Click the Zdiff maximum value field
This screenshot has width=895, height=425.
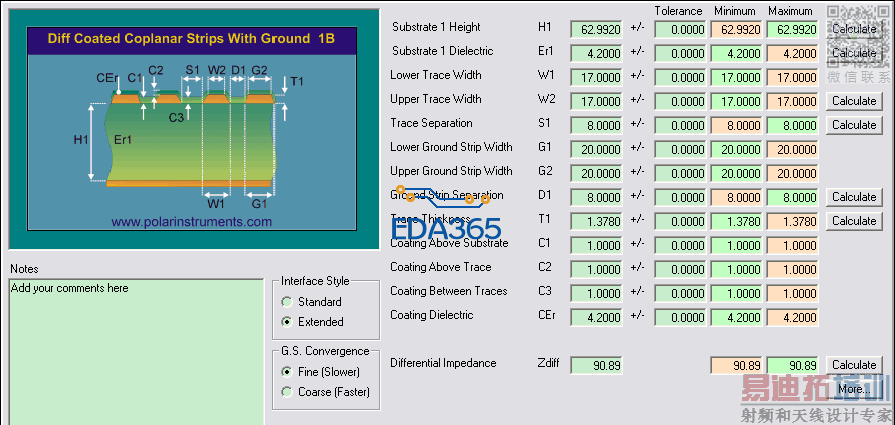[792, 365]
